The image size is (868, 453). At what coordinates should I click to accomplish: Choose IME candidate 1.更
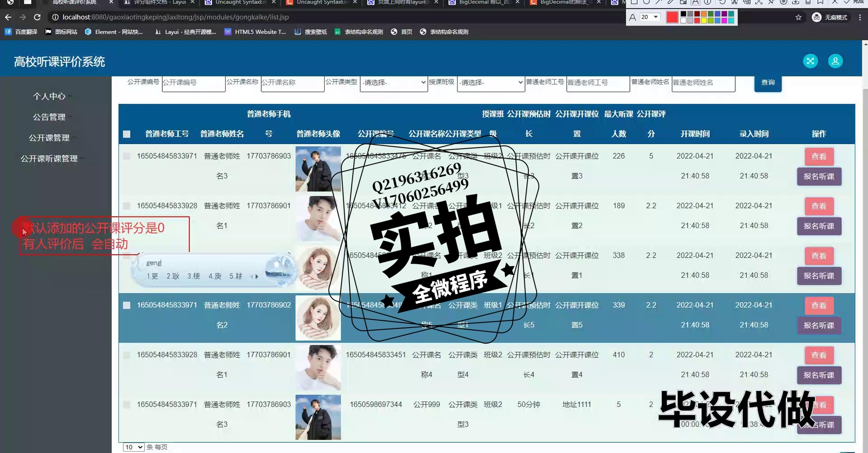152,276
